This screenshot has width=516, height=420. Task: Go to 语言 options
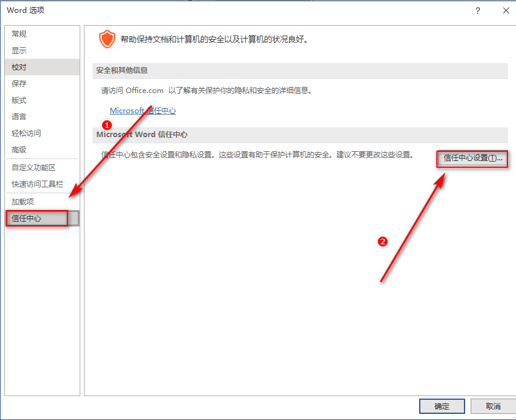pyautogui.click(x=42, y=116)
